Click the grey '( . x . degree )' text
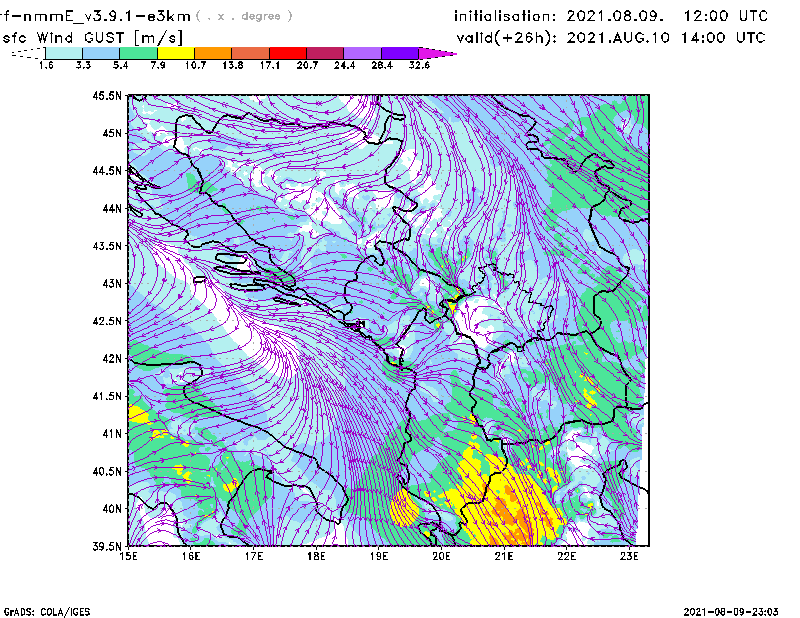Image resolution: width=800 pixels, height=618 pixels. 244,16
